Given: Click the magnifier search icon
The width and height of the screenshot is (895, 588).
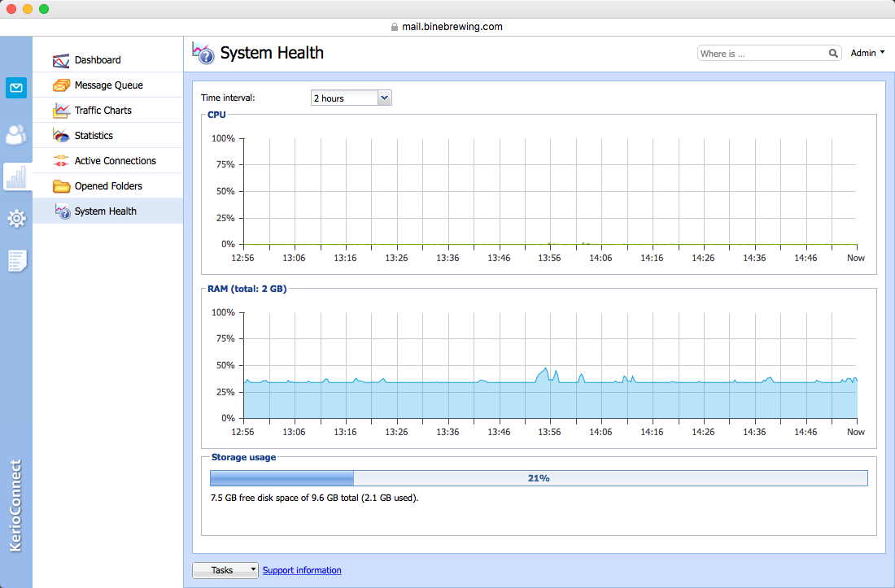Looking at the screenshot, I should pyautogui.click(x=833, y=54).
